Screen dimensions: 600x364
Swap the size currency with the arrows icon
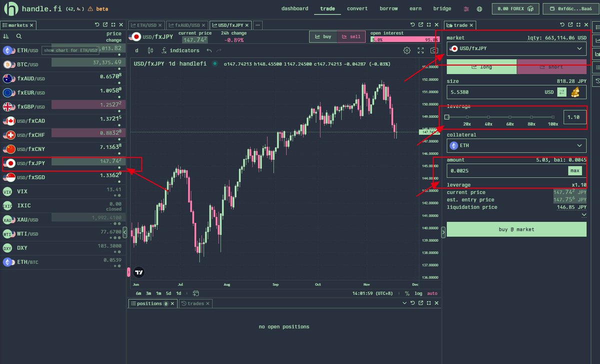coord(562,92)
